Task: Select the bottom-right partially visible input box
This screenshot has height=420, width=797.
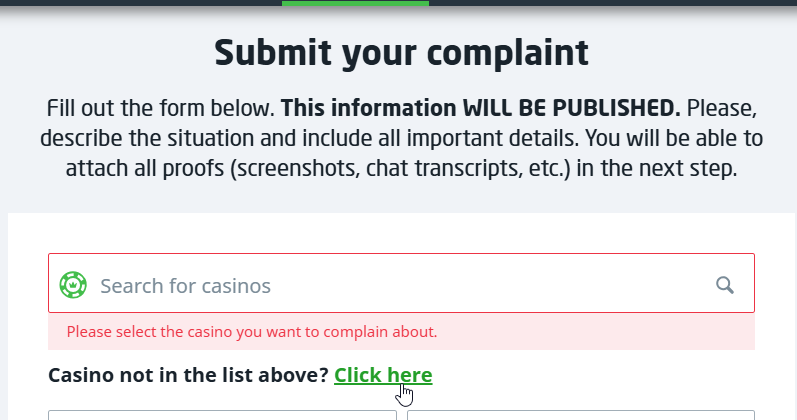Action: tap(580, 414)
